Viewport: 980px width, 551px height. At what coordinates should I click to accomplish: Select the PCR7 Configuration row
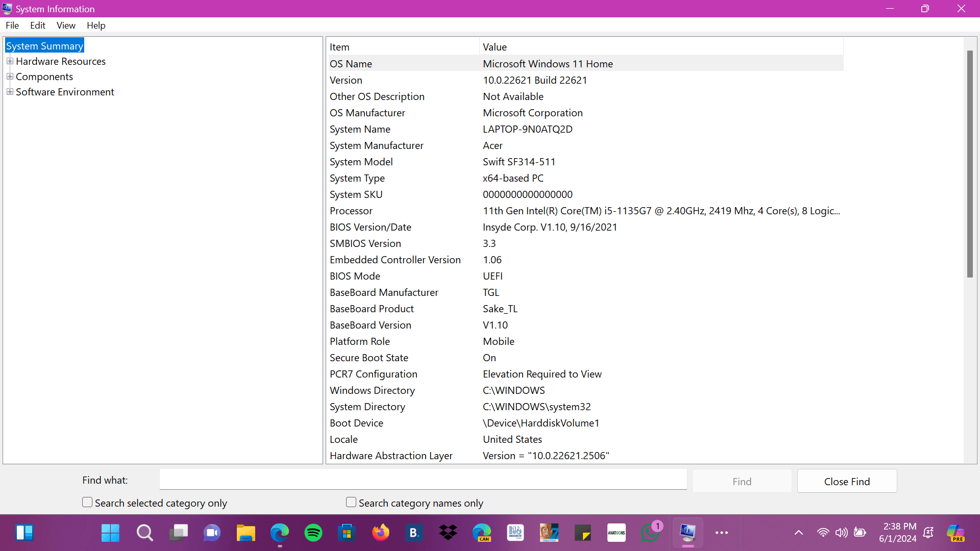[x=585, y=374]
